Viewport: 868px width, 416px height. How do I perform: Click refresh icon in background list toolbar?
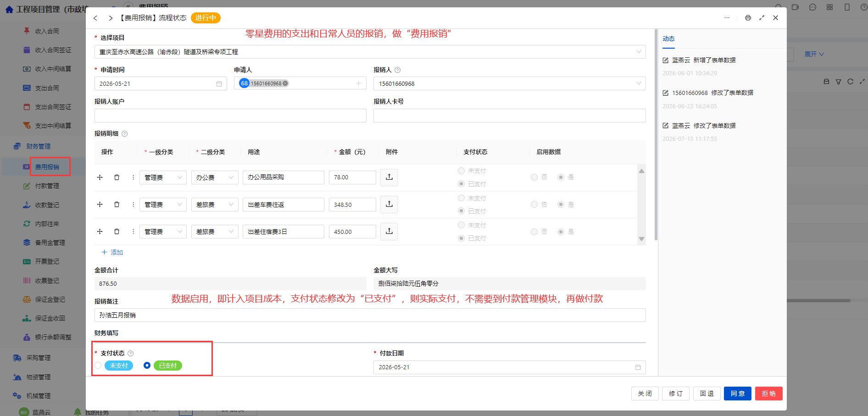pyautogui.click(x=850, y=82)
